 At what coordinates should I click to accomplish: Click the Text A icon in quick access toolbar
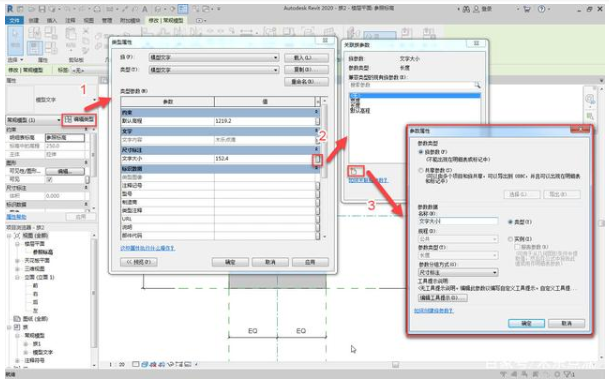tap(144, 9)
